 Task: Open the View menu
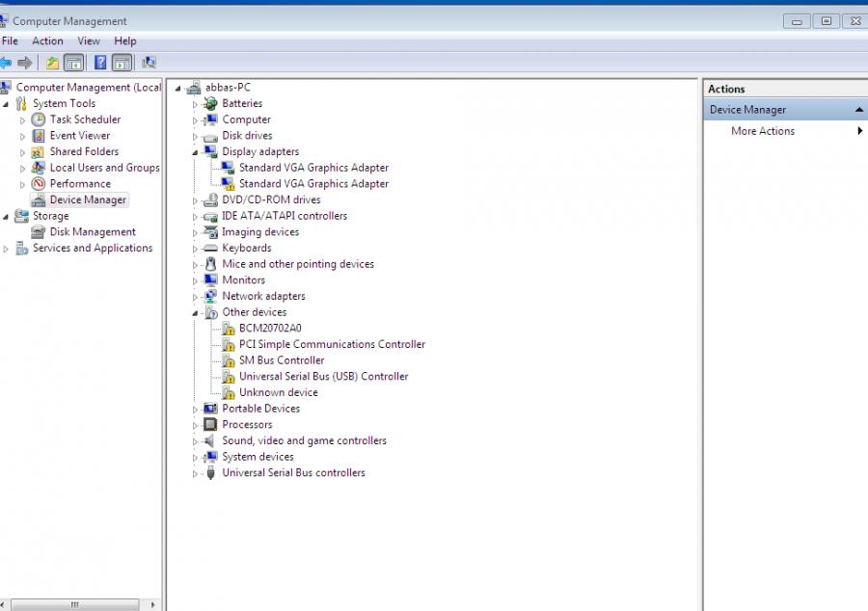tap(89, 40)
